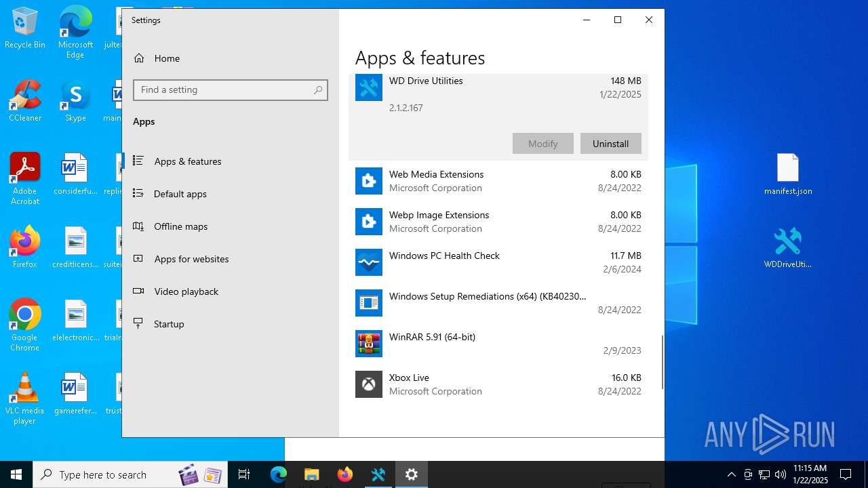Screen dimensions: 868x488
Task: Select Apps & features in sidebar
Action: 231,161
